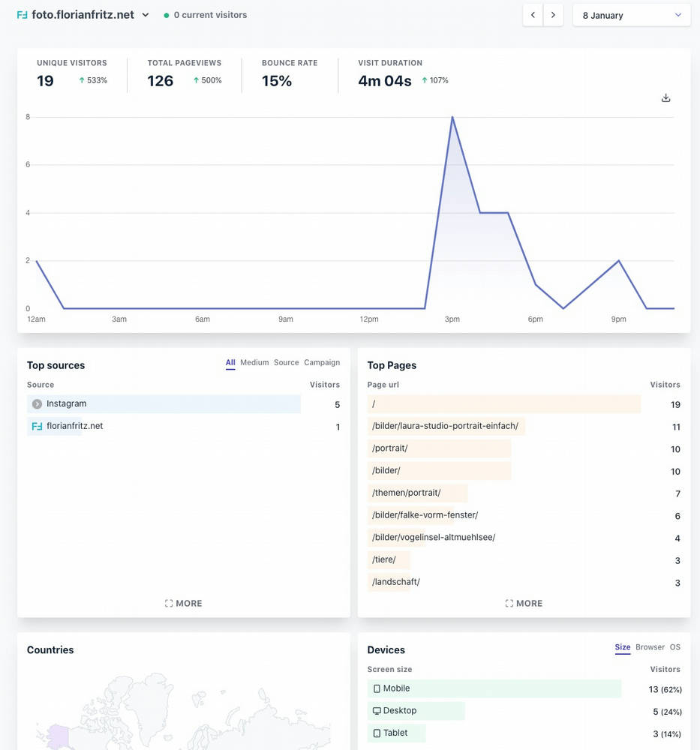Open the Campaign tab in Top sources
Image resolution: width=700 pixels, height=750 pixels.
322,362
